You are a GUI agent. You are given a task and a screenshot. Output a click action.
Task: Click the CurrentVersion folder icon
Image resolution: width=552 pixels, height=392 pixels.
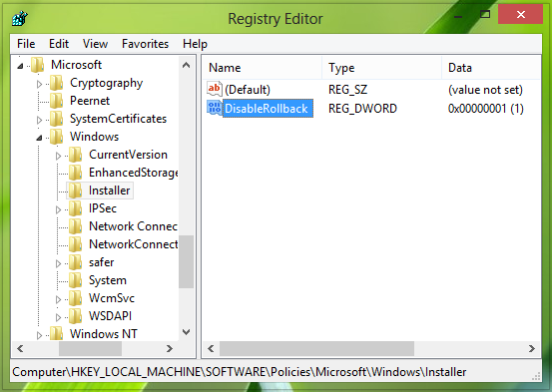[x=76, y=155]
